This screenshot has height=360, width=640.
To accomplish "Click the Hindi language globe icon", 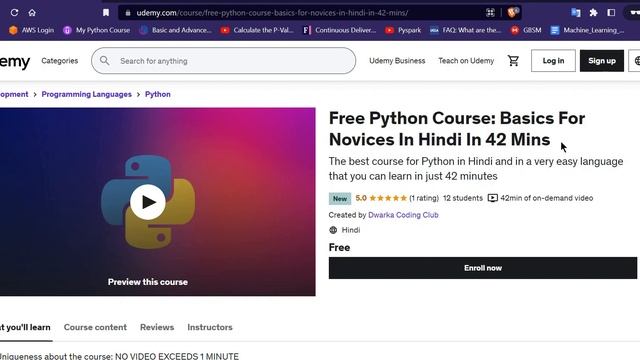I will (333, 230).
